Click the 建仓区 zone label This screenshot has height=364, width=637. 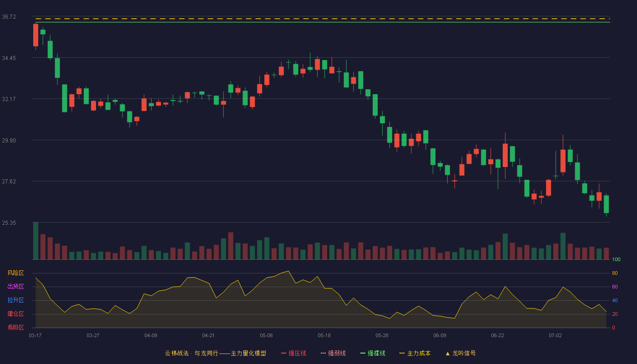coord(15,314)
